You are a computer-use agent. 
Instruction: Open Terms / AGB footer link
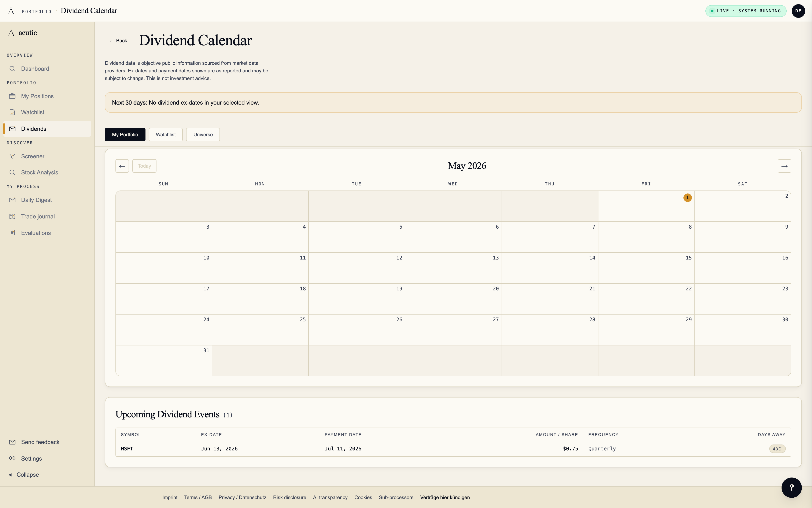[198, 497]
